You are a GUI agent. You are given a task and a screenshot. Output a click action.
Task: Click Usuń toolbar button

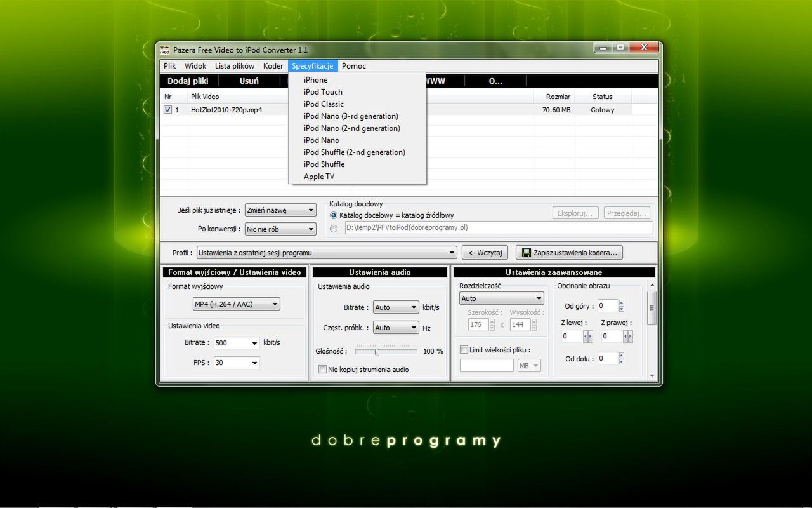click(x=249, y=81)
